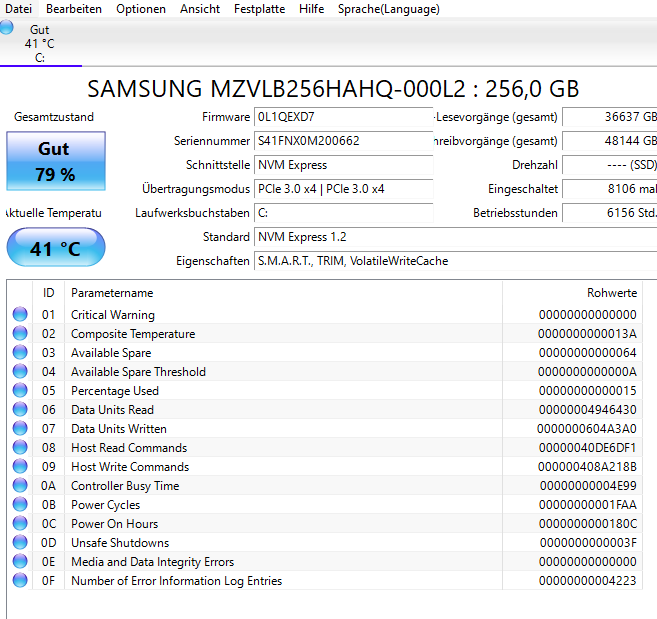Click status orb for Media and Data Integrity Errors
Image resolution: width=657 pixels, height=619 pixels.
click(x=20, y=561)
